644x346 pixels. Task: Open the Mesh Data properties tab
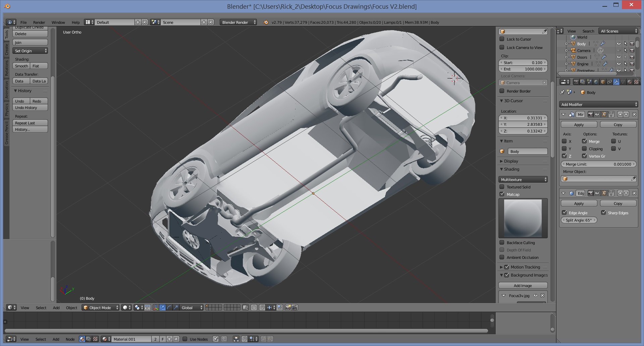tap(623, 82)
